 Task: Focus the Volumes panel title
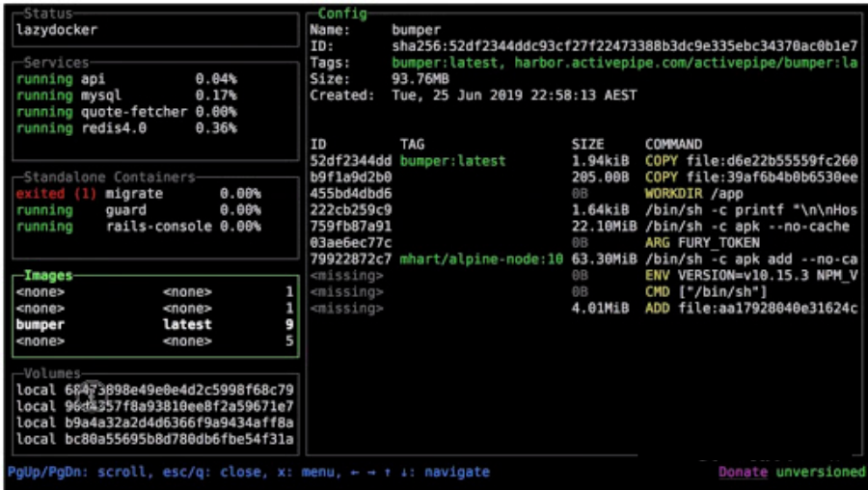[53, 373]
